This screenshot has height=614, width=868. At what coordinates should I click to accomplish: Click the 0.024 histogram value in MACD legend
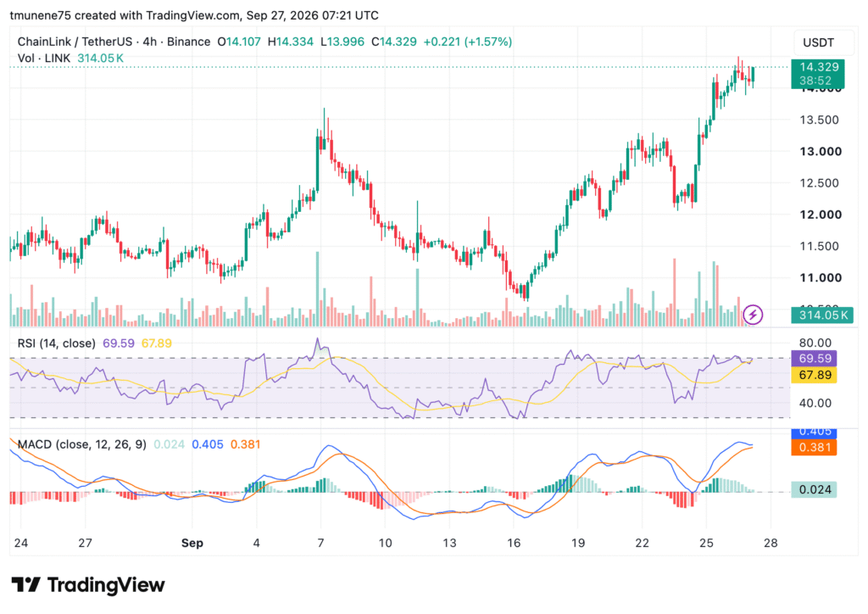click(169, 444)
